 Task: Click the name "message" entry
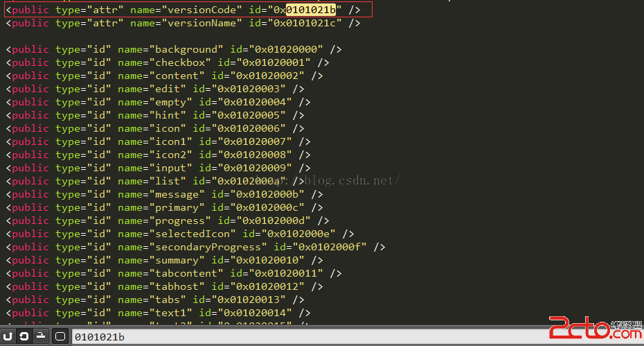(177, 194)
